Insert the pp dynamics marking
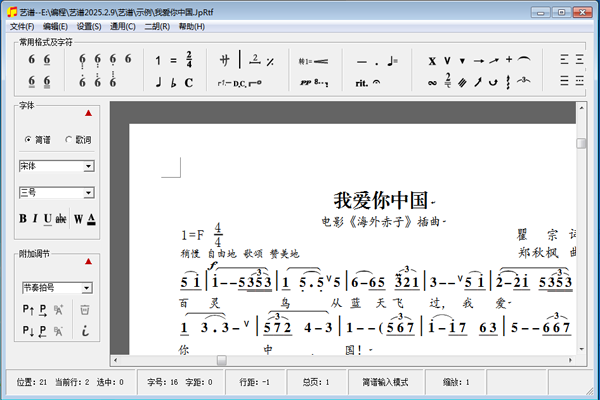Viewport: 600px width, 400px height. click(x=305, y=82)
